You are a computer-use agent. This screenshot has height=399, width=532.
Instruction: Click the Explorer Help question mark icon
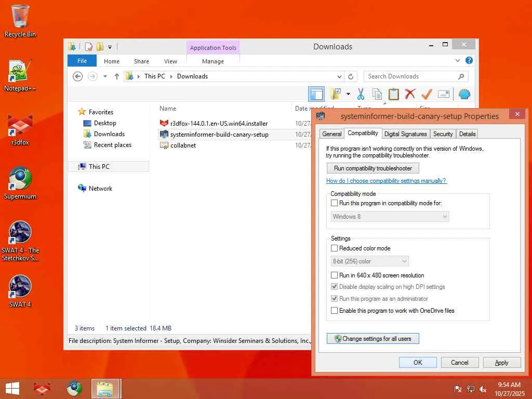(469, 60)
